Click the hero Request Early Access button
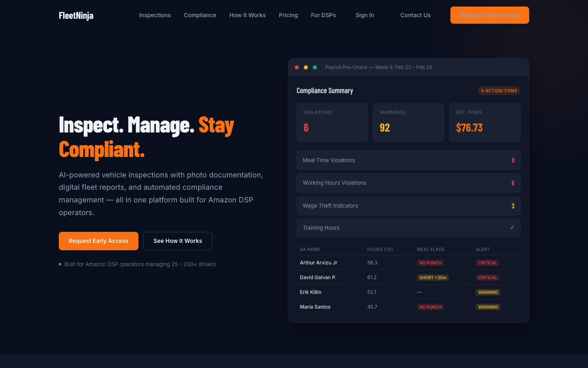Image resolution: width=588 pixels, height=368 pixels. pyautogui.click(x=98, y=241)
